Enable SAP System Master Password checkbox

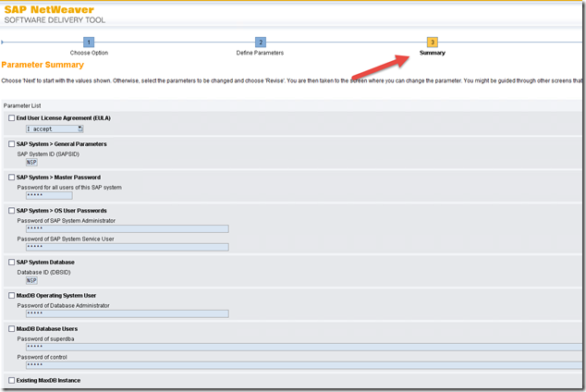pos(11,178)
